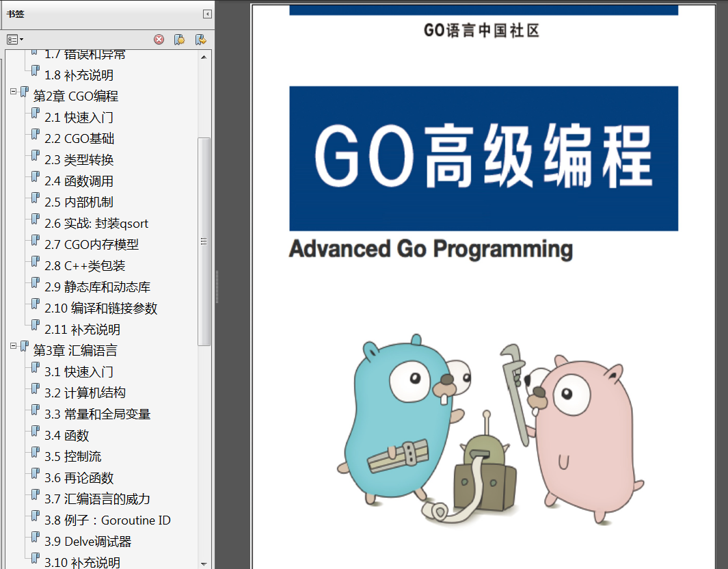Open bookmark 3.1 快速入门
The image size is (728, 569).
tap(79, 372)
